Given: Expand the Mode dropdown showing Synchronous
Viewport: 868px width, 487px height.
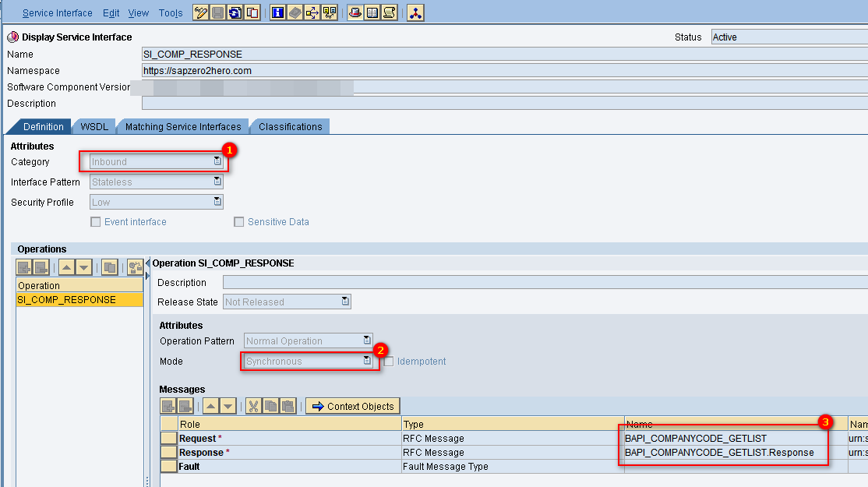Looking at the screenshot, I should point(366,362).
